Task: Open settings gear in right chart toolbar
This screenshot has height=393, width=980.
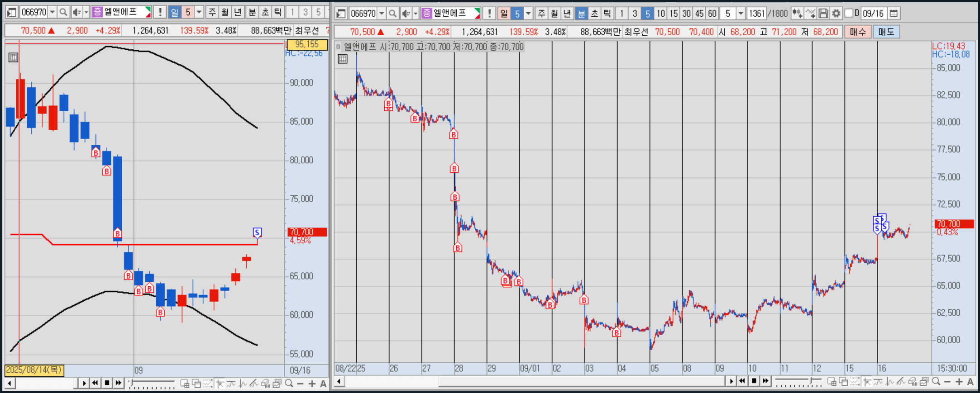Action: pos(836,14)
